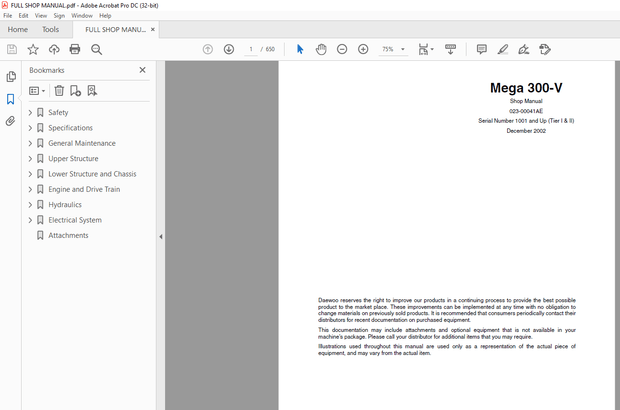
Task: Add a new bookmark icon
Action: (x=76, y=91)
